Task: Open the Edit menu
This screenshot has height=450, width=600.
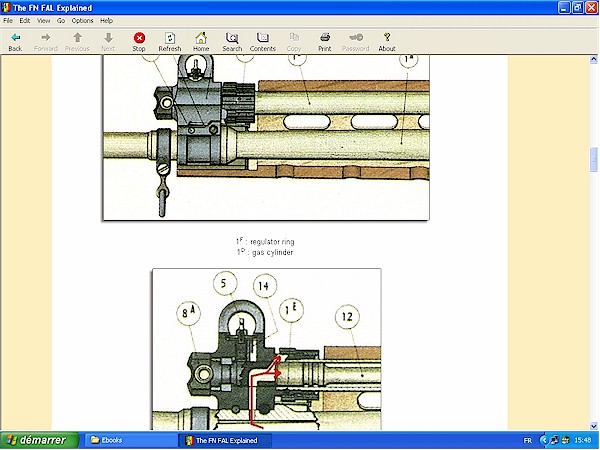Action: (x=24, y=21)
